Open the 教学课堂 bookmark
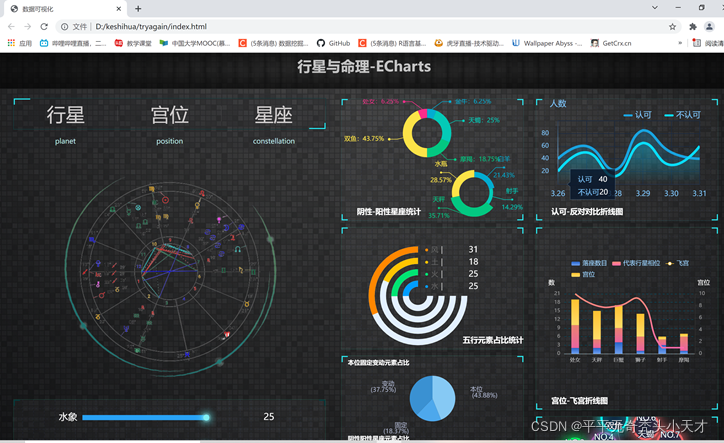Image resolution: width=724 pixels, height=443 pixels. [x=133, y=43]
